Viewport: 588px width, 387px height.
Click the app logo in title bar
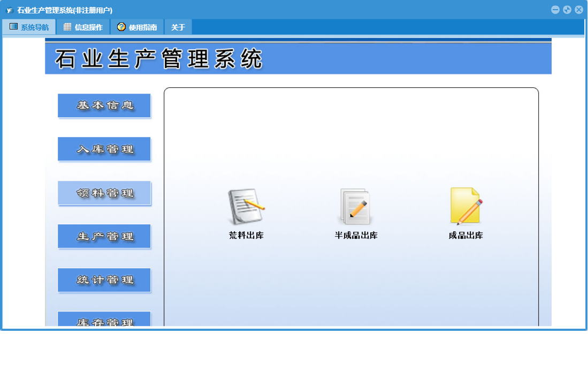tap(9, 10)
